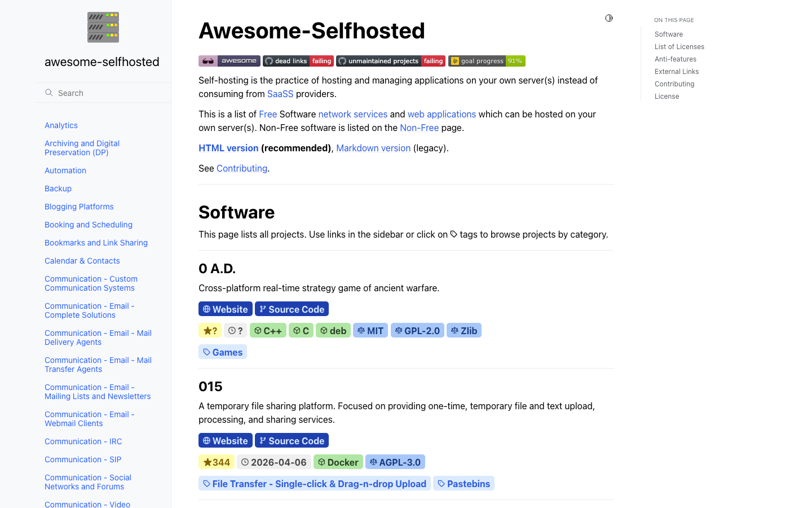This screenshot has height=508, width=812.
Task: Click the goal progress 91% badge
Action: click(x=486, y=60)
